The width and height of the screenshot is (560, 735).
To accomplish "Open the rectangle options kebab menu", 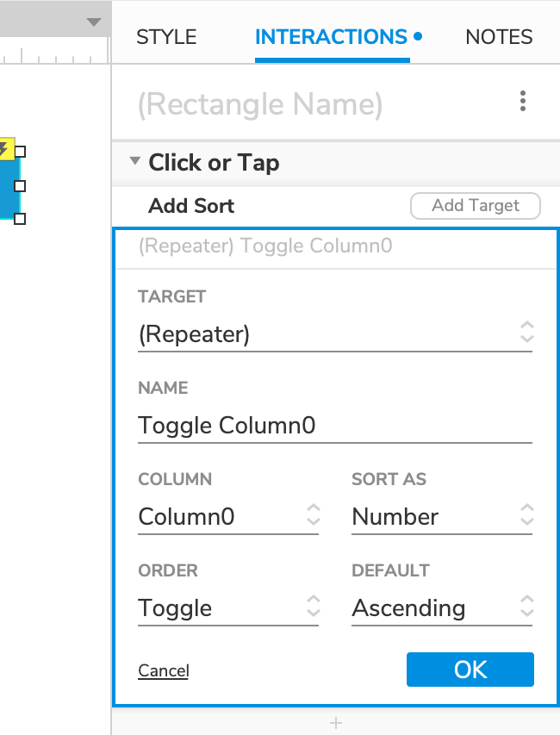I will pyautogui.click(x=523, y=101).
